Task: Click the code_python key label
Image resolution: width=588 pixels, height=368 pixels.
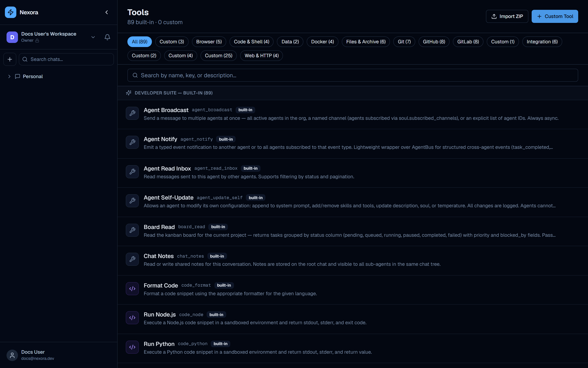Action: pos(193,343)
